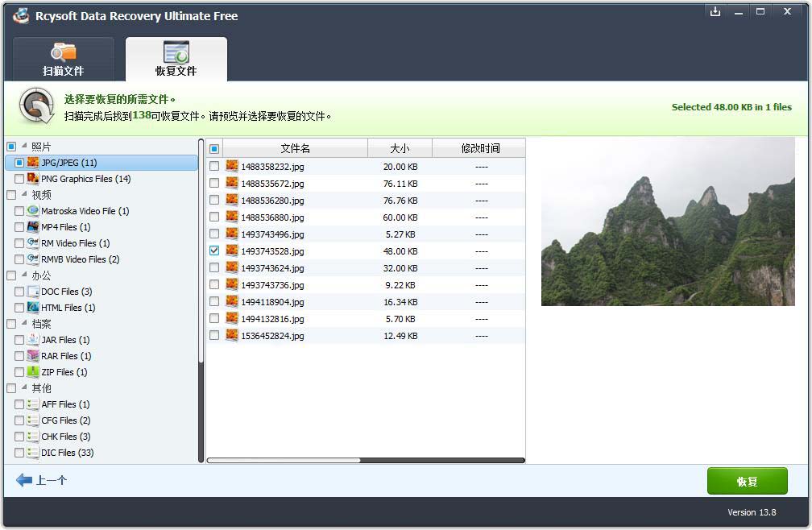Screen dimensions: 812x530
Task: Click the mountain preview image
Action: pos(667,222)
